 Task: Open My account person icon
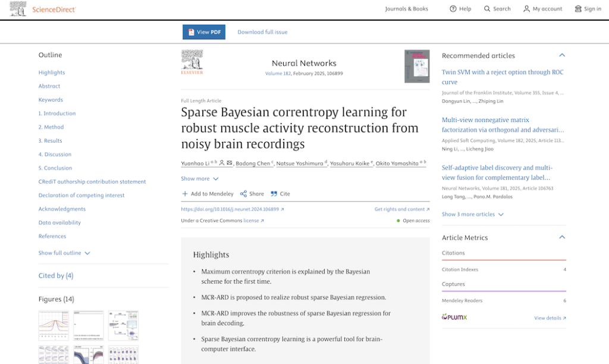(x=526, y=9)
